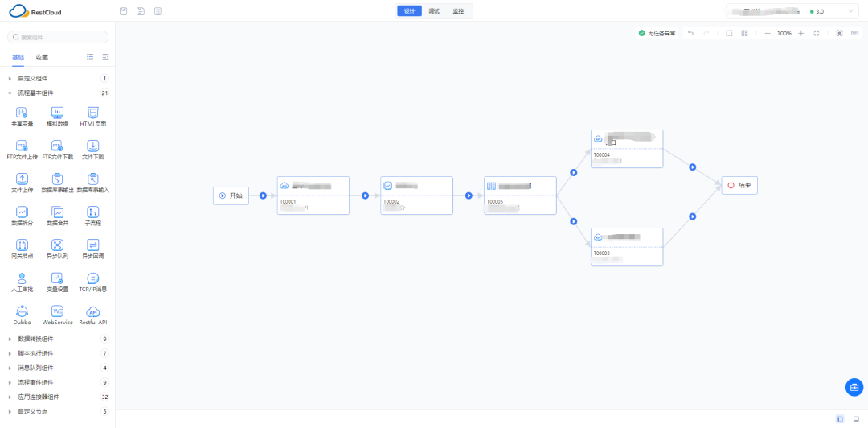The width and height of the screenshot is (868, 428).
Task: Toggle the left sidebar panel visibility
Action: [x=840, y=419]
